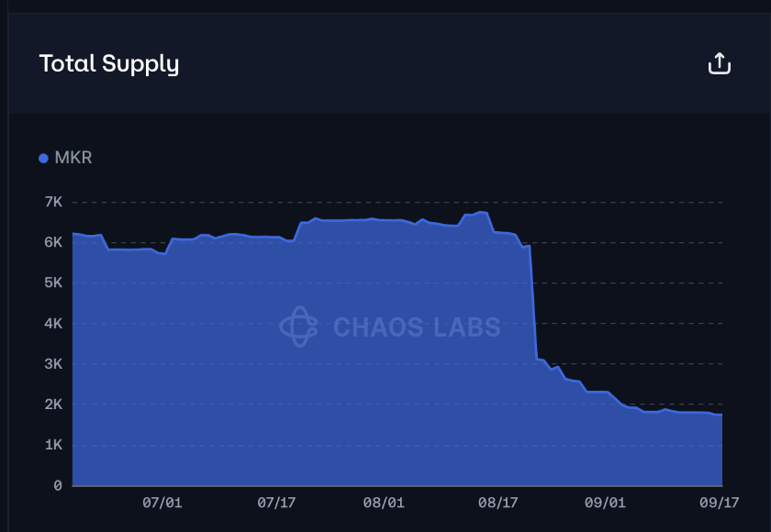
Task: Click the Total Supply chart title
Action: tap(109, 63)
